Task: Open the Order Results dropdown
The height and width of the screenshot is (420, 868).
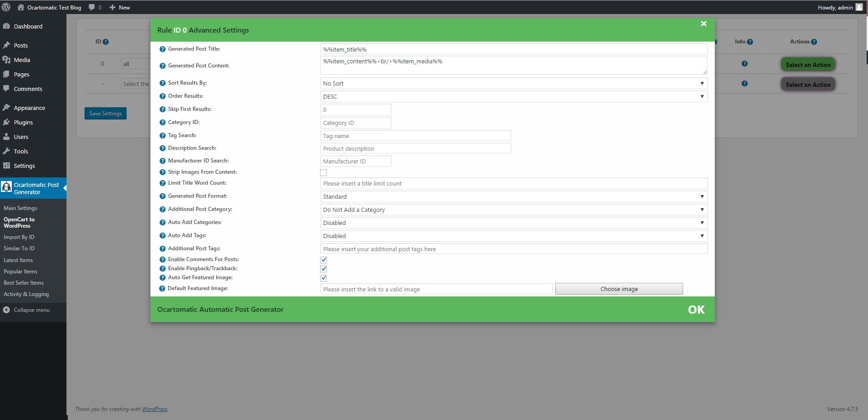Action: (x=514, y=96)
